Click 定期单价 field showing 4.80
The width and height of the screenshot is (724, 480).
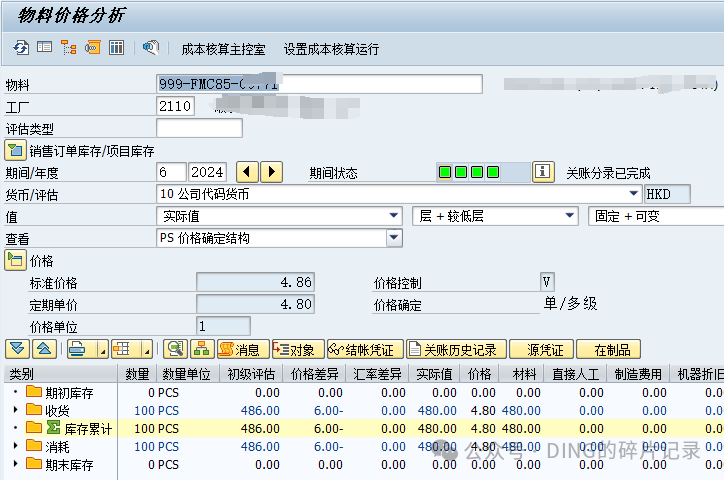tap(255, 304)
